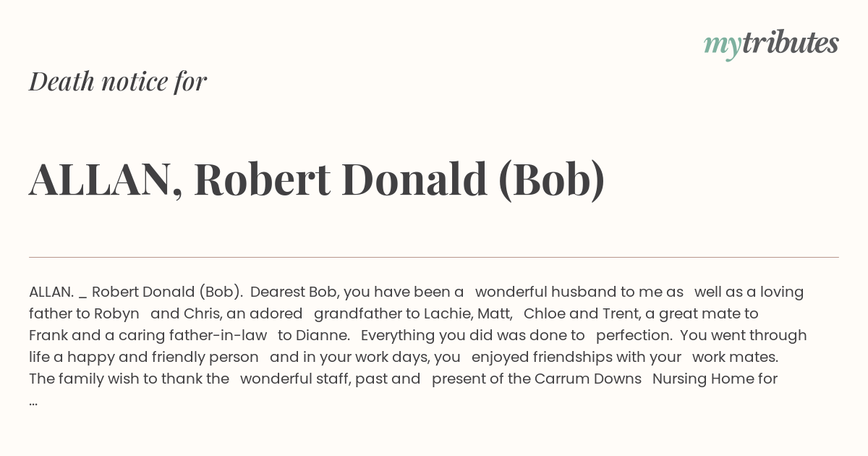The image size is (868, 456).
Task: Click the 'Death notice for' heading
Action: [118, 82]
